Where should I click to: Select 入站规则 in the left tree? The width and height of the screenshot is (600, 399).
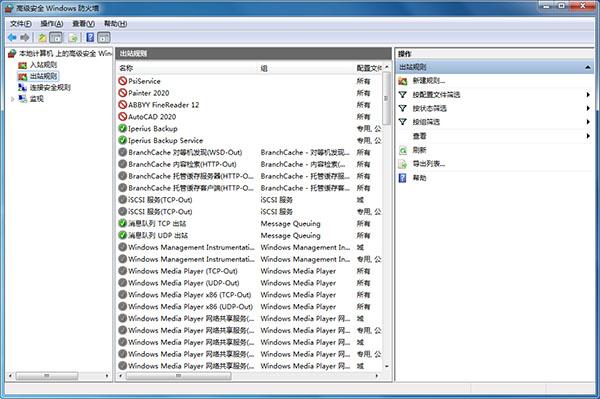pyautogui.click(x=43, y=65)
